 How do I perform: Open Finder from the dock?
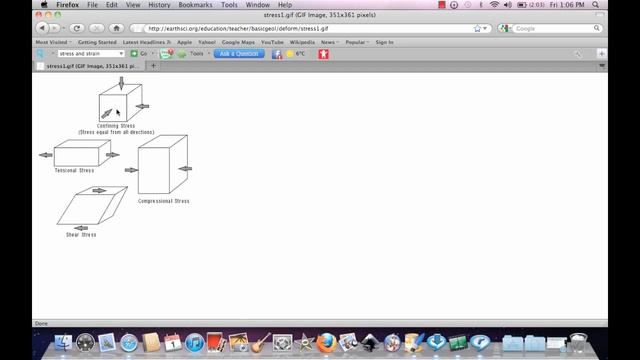click(x=63, y=343)
